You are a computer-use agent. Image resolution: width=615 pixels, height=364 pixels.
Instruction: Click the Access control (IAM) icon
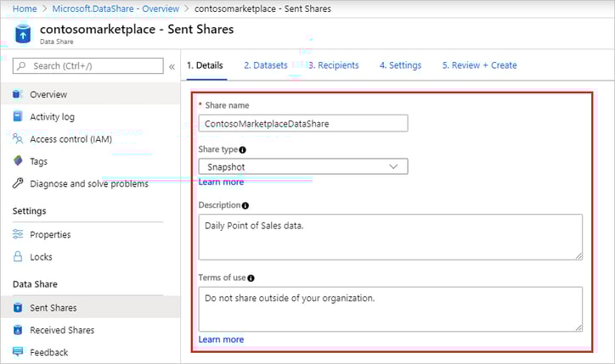[18, 139]
